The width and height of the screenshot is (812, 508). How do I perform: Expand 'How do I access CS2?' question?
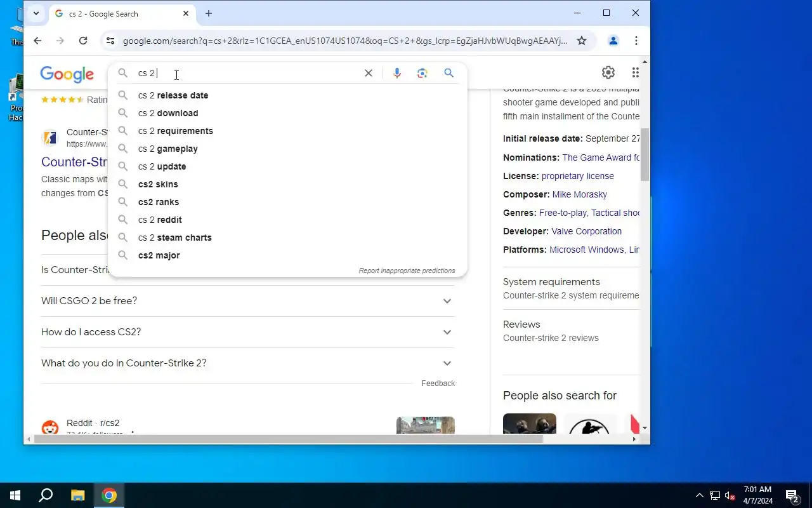(248, 332)
